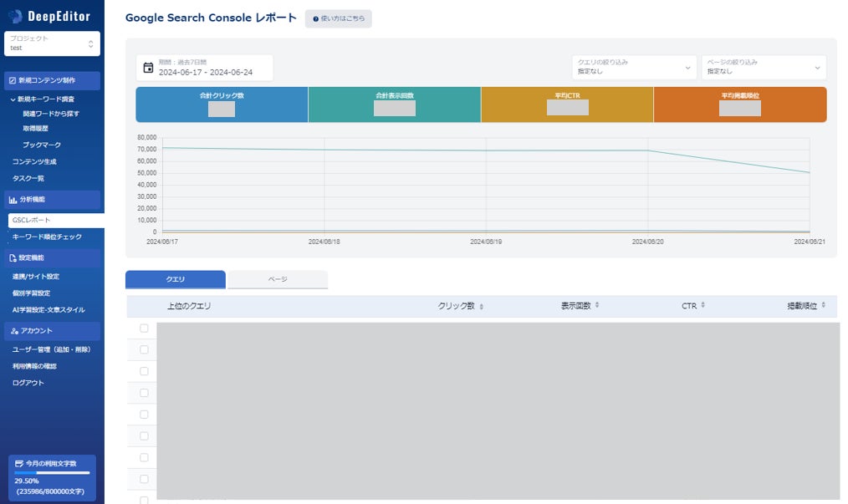The width and height of the screenshot is (848, 504).
Task: Click the 分析機能 bar chart icon
Action: pyautogui.click(x=13, y=200)
